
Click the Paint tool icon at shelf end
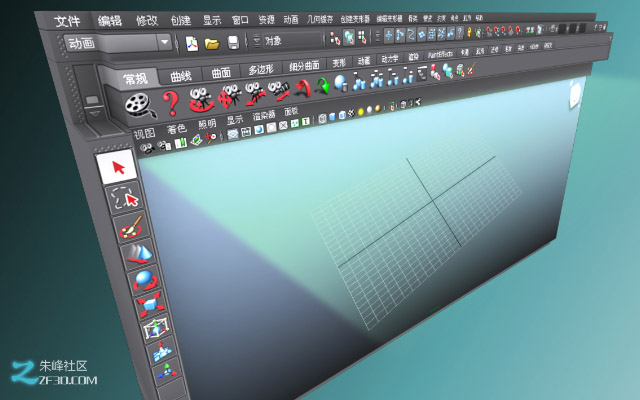471,68
